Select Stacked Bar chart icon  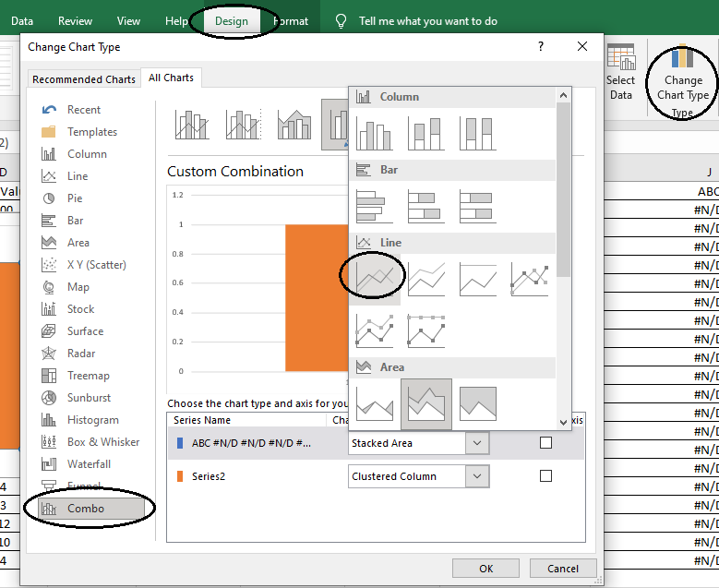(426, 207)
